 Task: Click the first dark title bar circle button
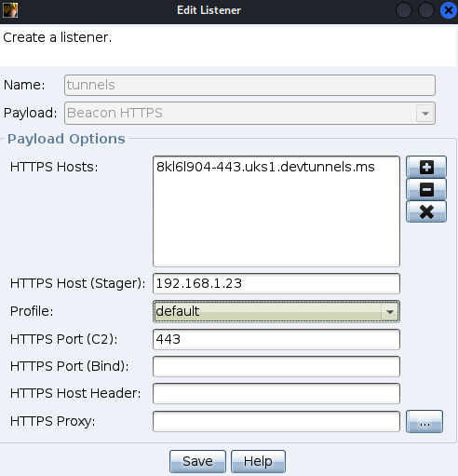(404, 10)
